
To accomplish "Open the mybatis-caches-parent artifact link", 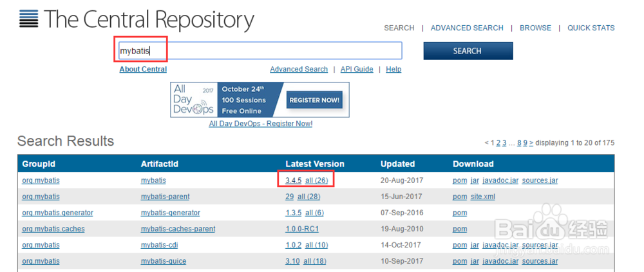I will (178, 228).
